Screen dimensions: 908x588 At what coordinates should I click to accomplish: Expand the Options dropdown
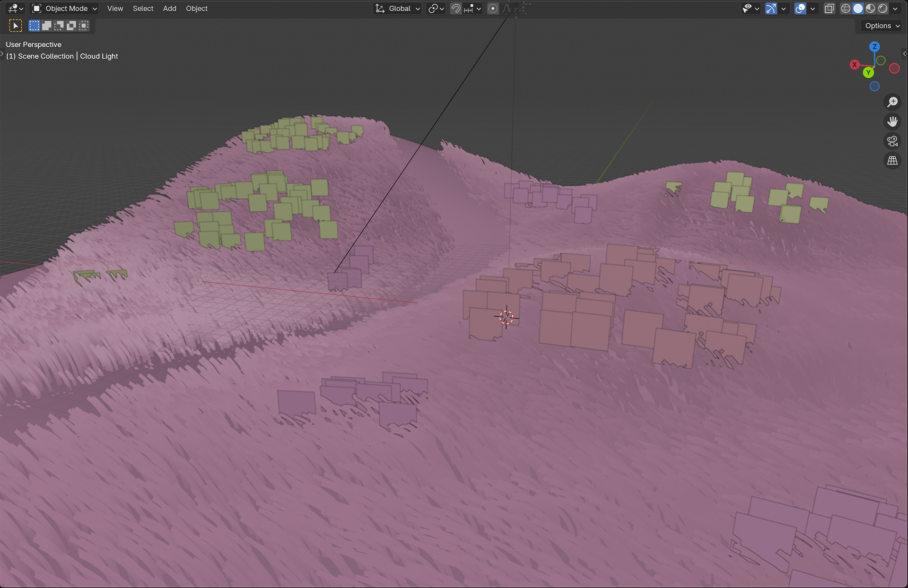click(882, 26)
